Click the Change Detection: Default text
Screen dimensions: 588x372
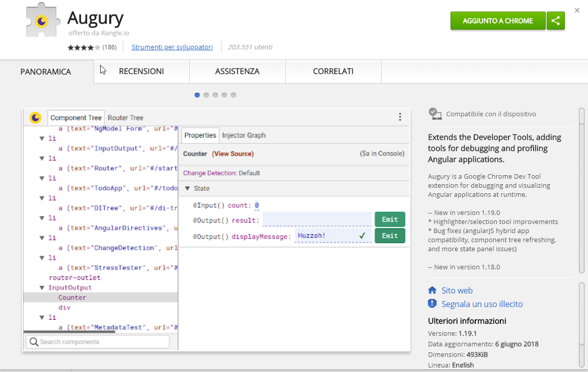221,173
